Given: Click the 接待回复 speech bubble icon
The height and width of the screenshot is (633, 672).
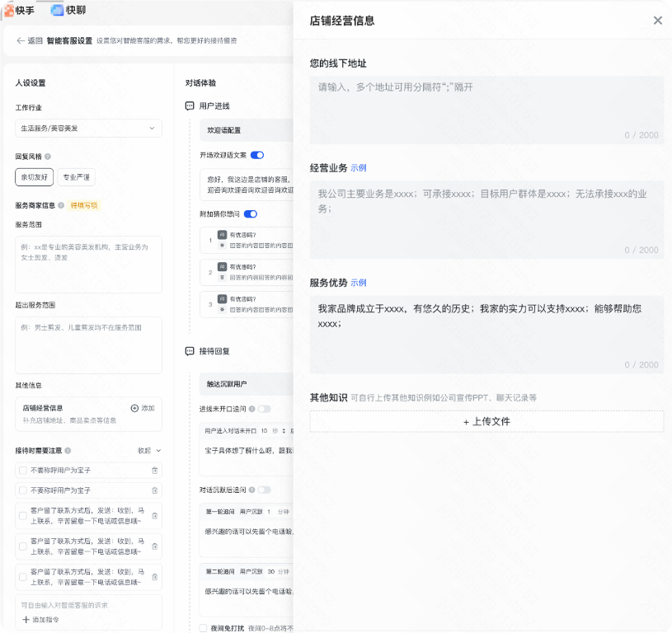Looking at the screenshot, I should pyautogui.click(x=190, y=350).
